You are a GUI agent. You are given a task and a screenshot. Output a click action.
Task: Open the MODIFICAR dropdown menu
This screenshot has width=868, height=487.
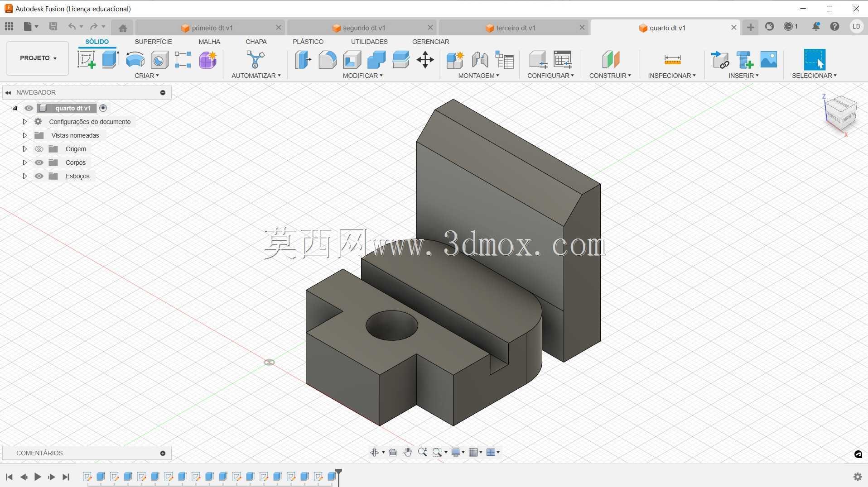[x=362, y=76]
